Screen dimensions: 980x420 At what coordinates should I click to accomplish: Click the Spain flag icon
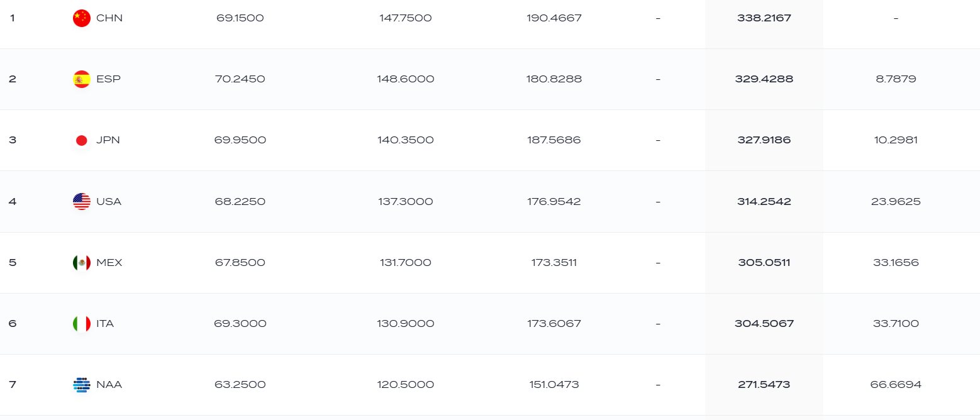(x=82, y=79)
